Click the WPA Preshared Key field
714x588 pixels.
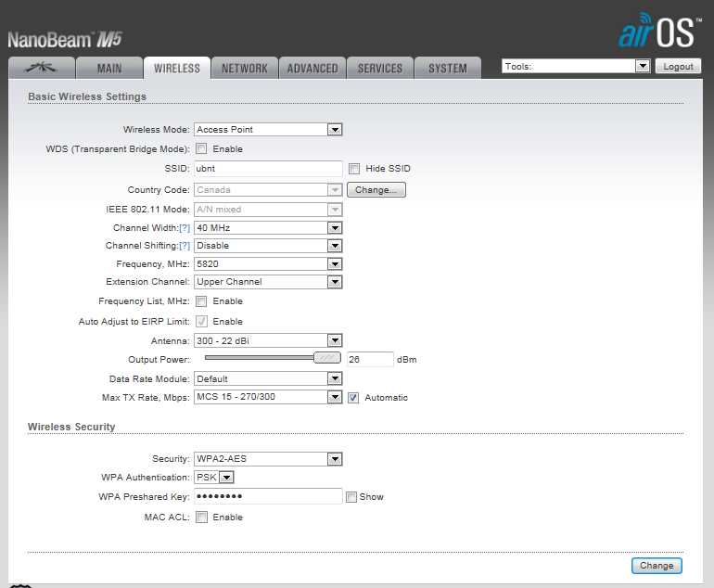(268, 496)
